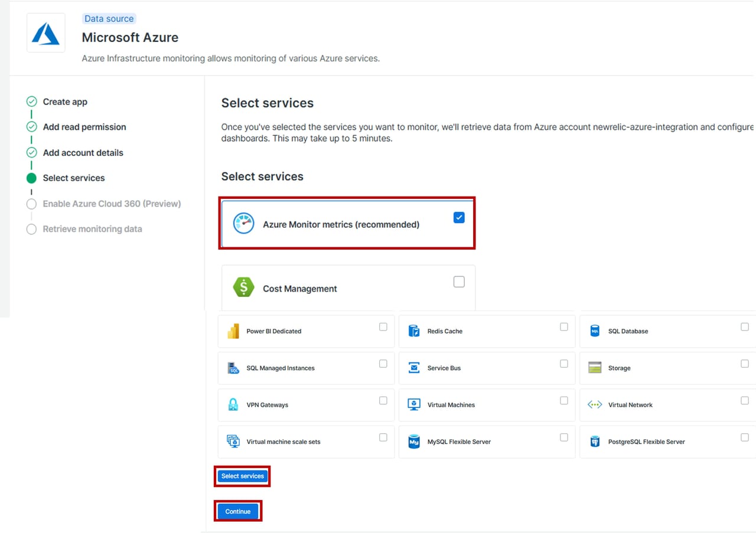Tick the SQL Managed Instances checkbox
756x533 pixels.
(x=383, y=364)
